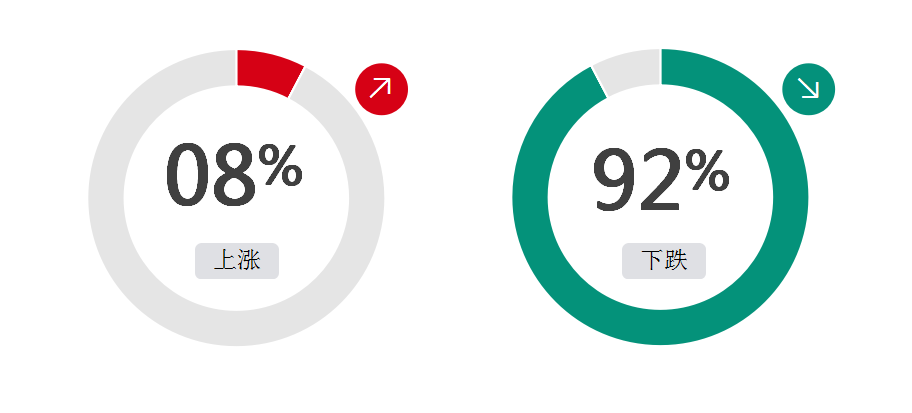Click the digit 0 in the 08% value
The height and width of the screenshot is (413, 912).
[187, 176]
